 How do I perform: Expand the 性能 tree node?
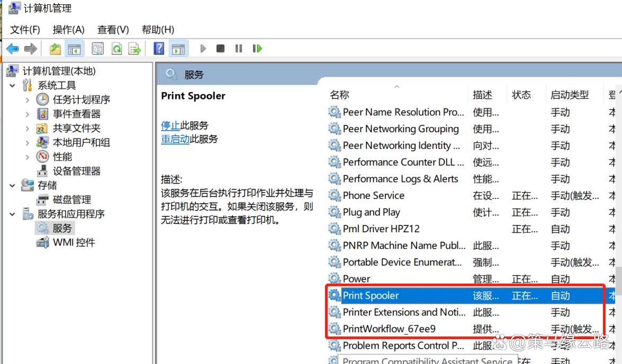28,157
